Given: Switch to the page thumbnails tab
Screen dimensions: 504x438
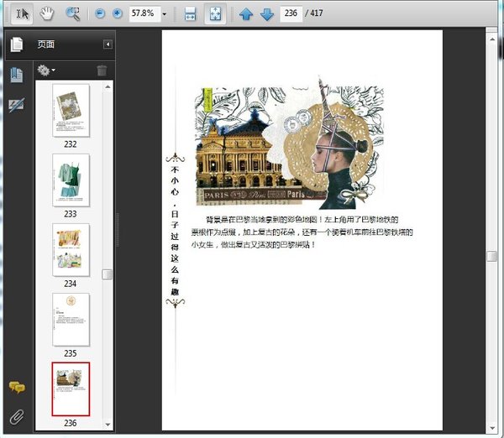Looking at the screenshot, I should tap(16, 45).
